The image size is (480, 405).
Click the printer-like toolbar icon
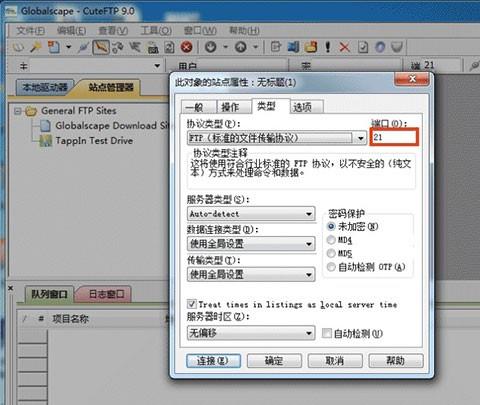pyautogui.click(x=153, y=47)
